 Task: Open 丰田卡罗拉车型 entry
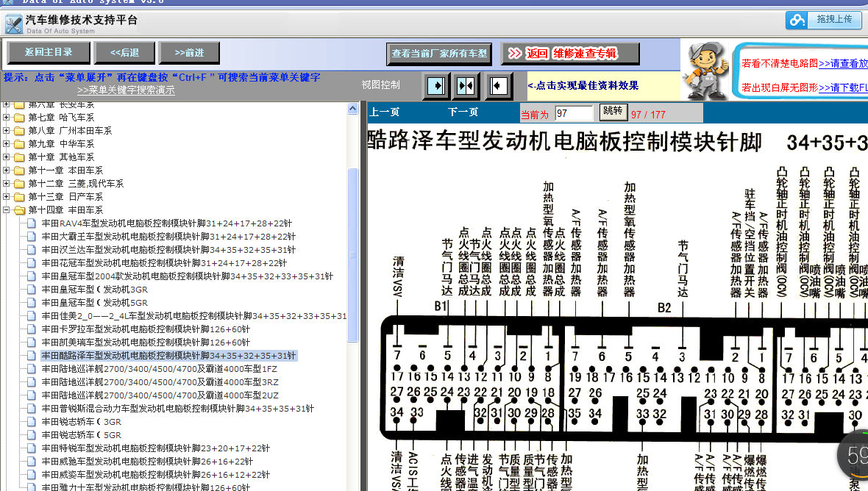point(146,329)
